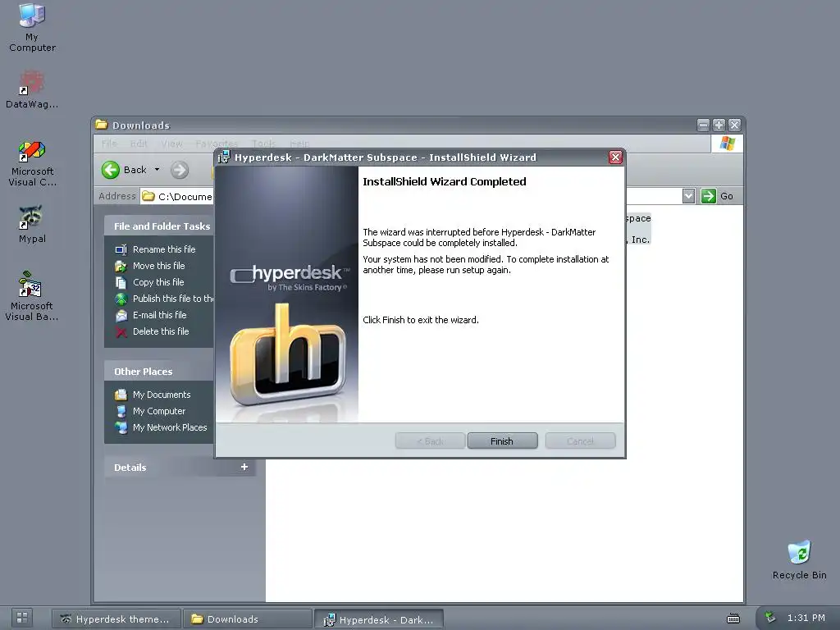
Task: Go to My Network Places
Action: point(170,427)
